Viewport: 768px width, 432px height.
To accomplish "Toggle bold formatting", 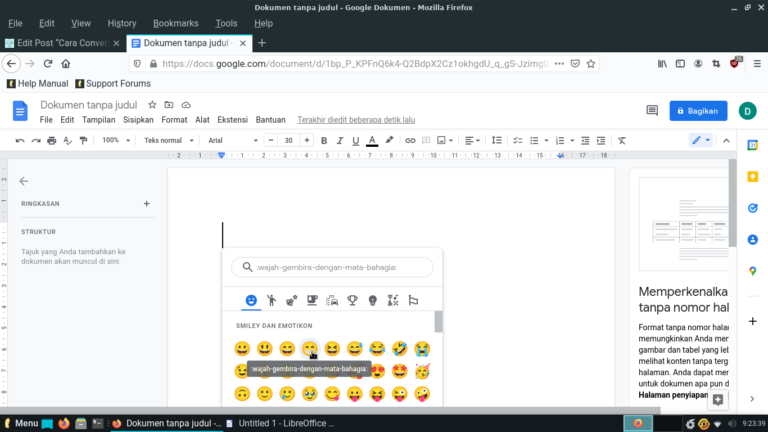I will [324, 141].
